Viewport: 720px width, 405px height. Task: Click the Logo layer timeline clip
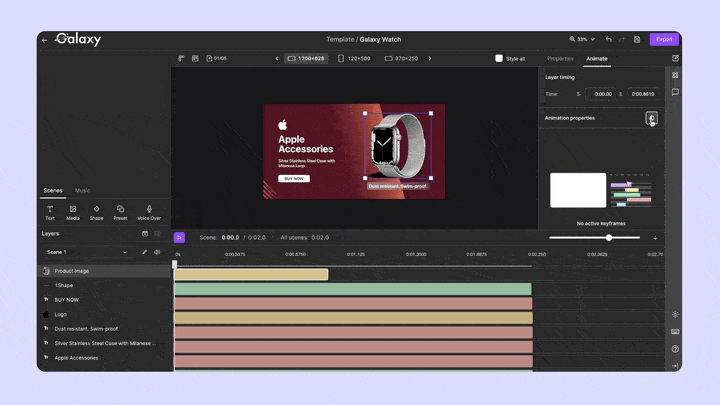[354, 318]
